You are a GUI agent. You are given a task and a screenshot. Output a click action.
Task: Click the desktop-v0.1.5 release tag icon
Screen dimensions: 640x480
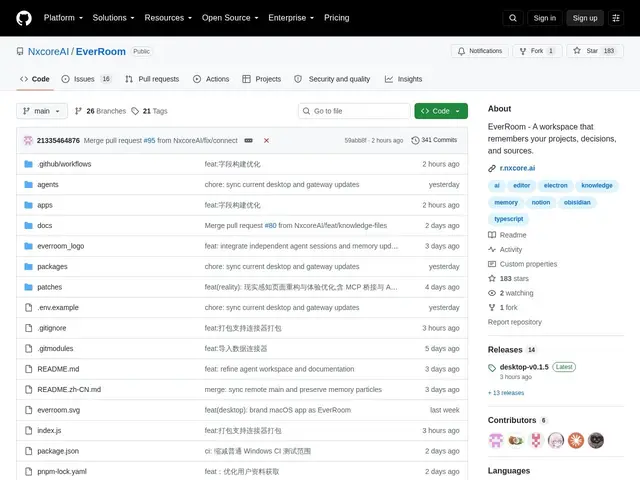[x=492, y=367]
